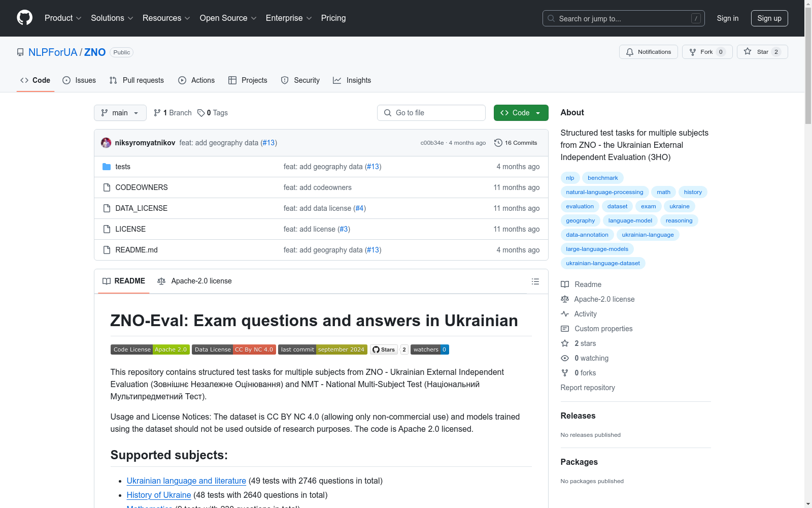Switch to the Security tab
812x508 pixels.
point(300,80)
